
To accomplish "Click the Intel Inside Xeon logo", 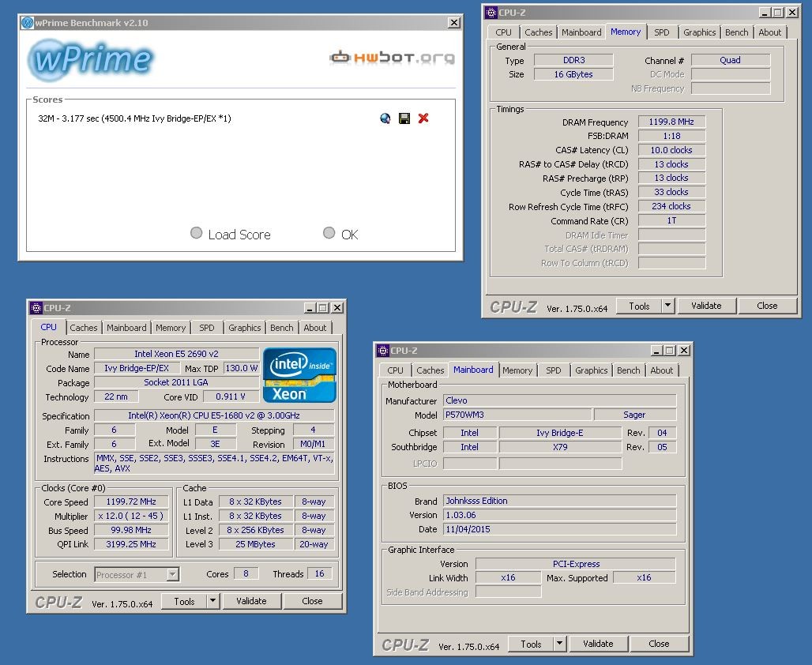I will coord(299,375).
